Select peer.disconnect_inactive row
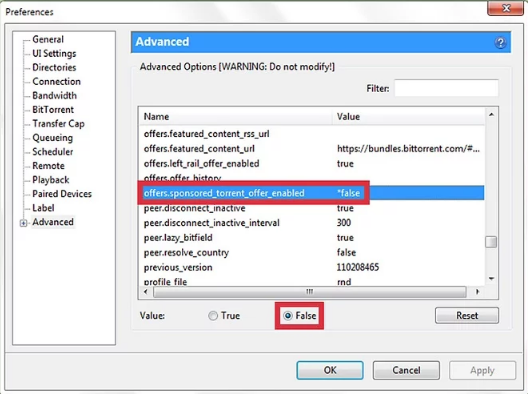 point(312,208)
